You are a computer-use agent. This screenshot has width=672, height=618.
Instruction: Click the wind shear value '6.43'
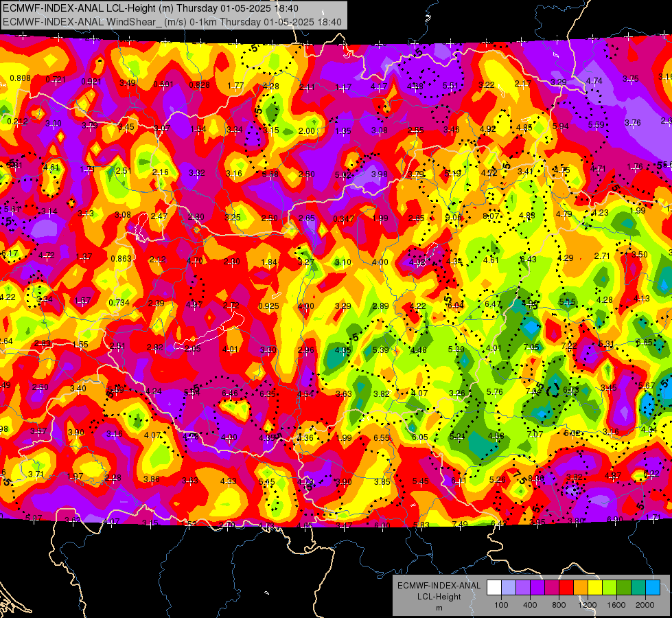coord(529,259)
